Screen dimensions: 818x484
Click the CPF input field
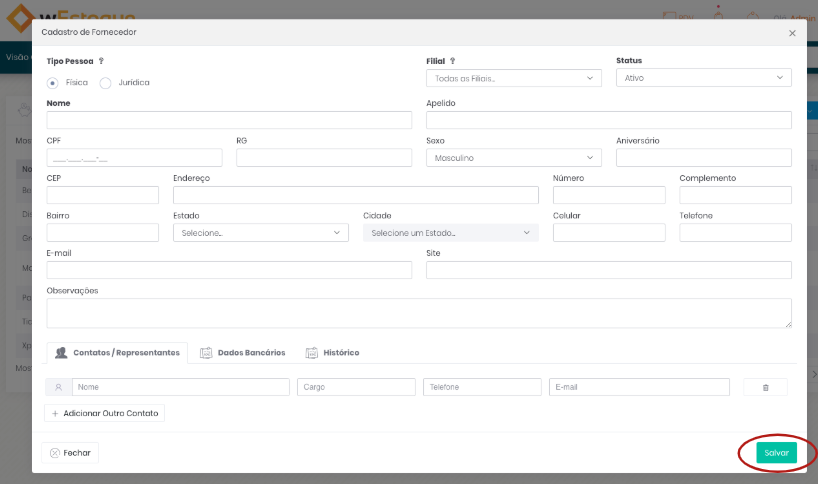(134, 158)
